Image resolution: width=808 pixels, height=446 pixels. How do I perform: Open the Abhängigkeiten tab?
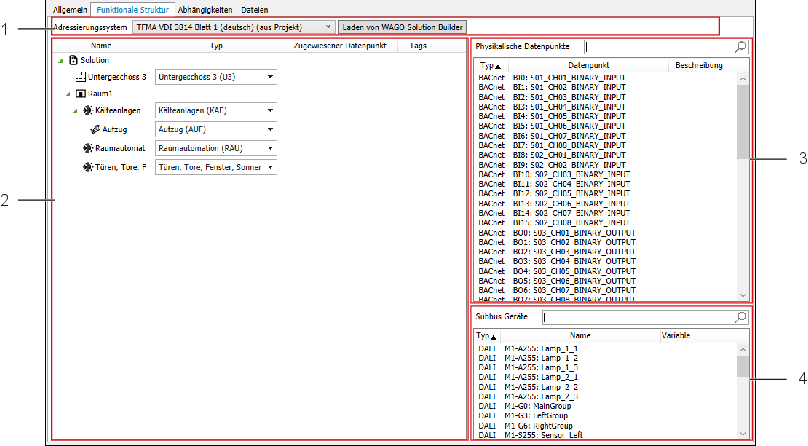coord(205,10)
